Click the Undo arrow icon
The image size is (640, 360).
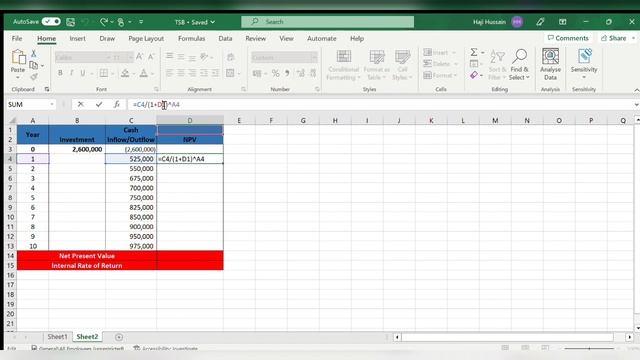tap(85, 22)
